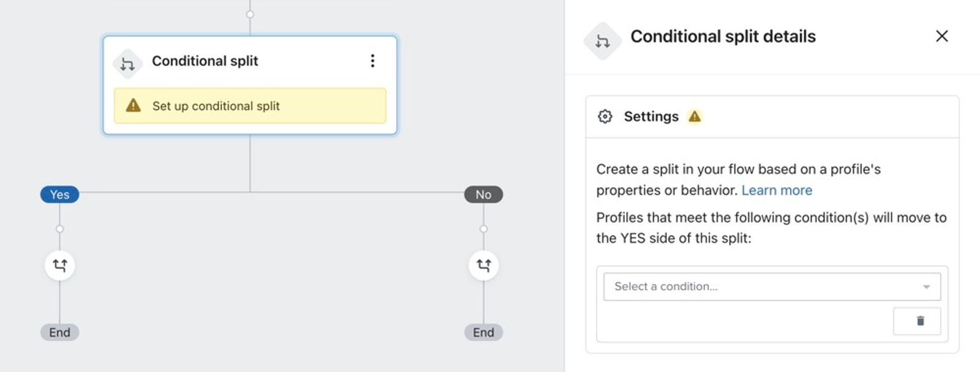Open the Select a condition dropdown
The image size is (980, 372).
[772, 286]
